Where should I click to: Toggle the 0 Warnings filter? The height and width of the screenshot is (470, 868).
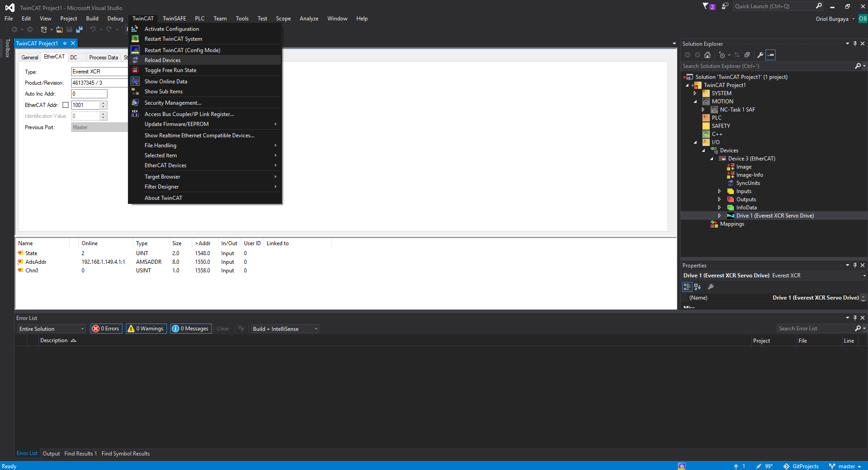pyautogui.click(x=146, y=329)
